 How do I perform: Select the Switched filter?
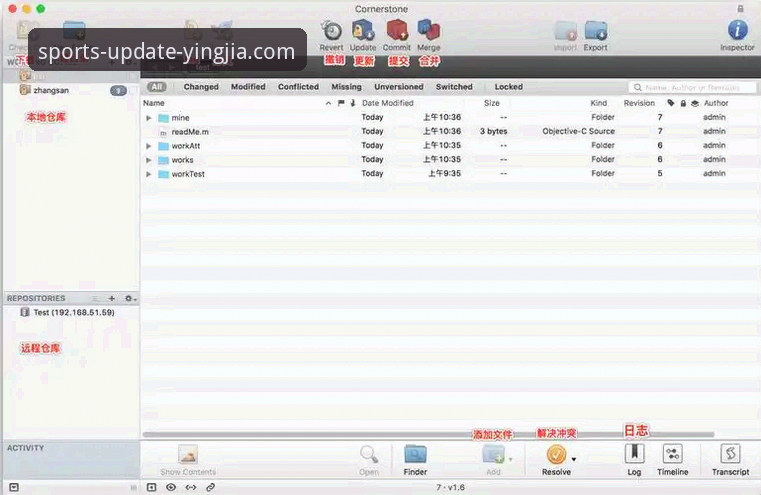click(454, 87)
